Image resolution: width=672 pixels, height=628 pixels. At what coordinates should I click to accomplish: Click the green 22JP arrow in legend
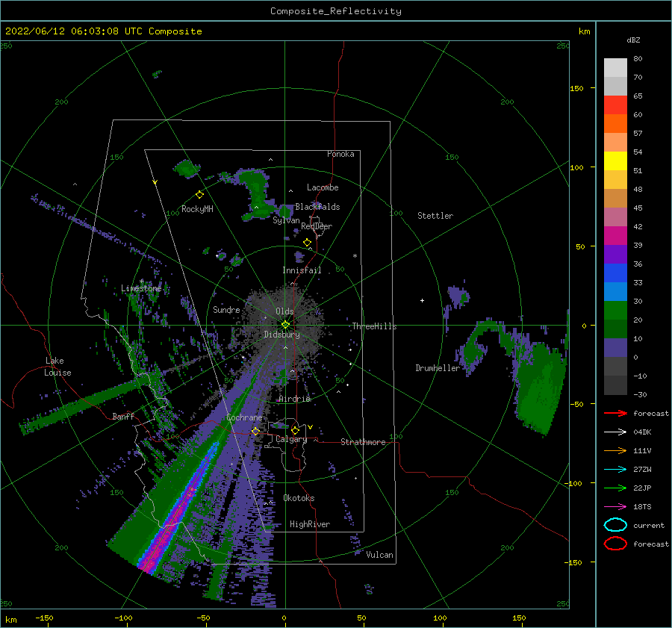coord(615,488)
